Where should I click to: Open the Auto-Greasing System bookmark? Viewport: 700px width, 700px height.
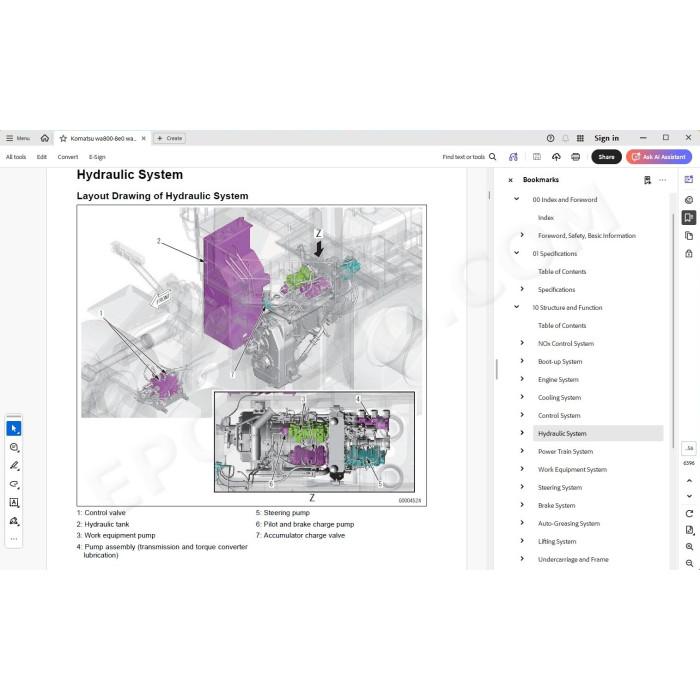pos(569,523)
